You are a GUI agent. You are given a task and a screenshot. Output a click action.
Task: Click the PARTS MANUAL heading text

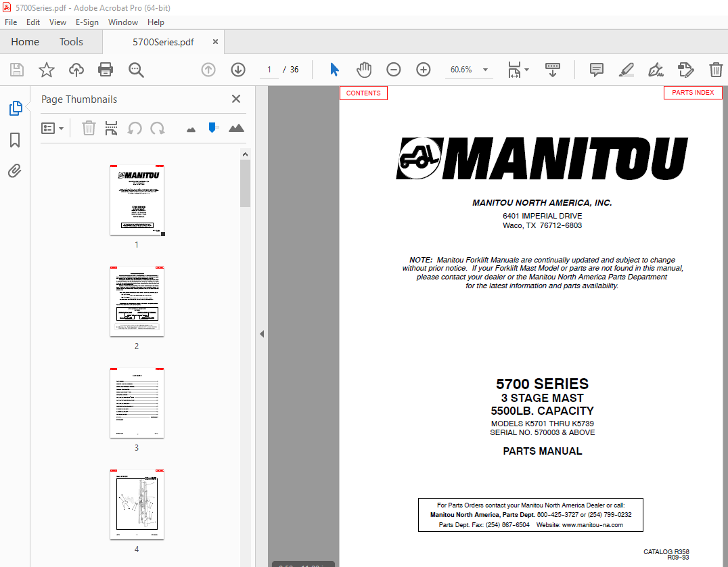543,451
